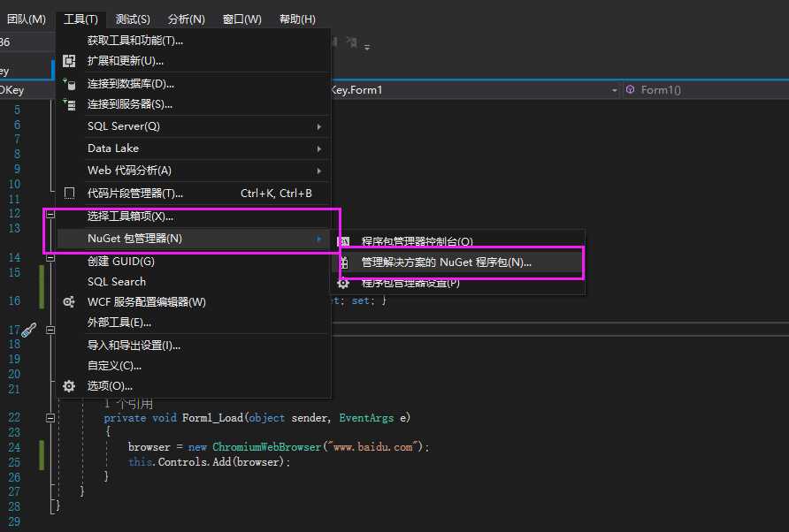This screenshot has height=532, width=789.
Task: Open the Data Lake submenu
Action: [193, 148]
